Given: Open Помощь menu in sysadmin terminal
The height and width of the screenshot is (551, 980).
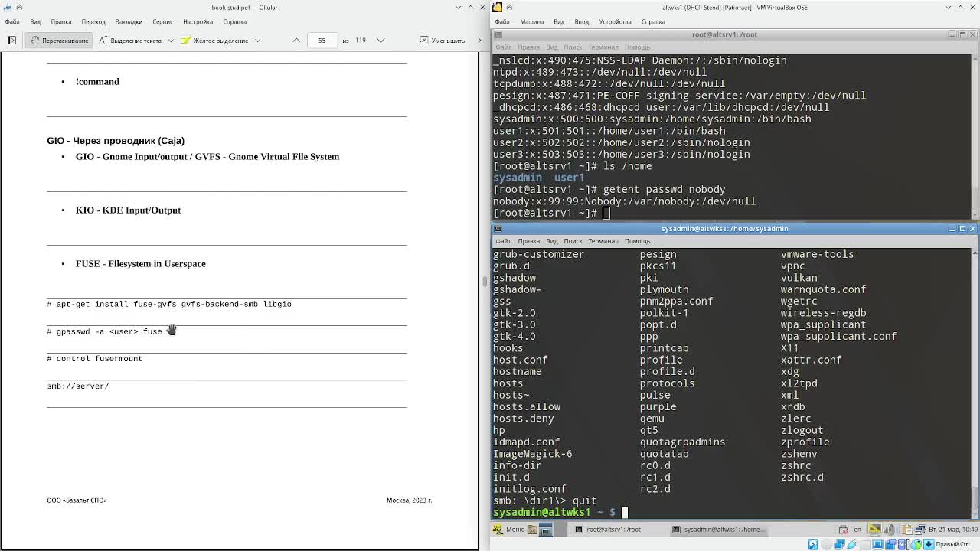Looking at the screenshot, I should click(637, 241).
